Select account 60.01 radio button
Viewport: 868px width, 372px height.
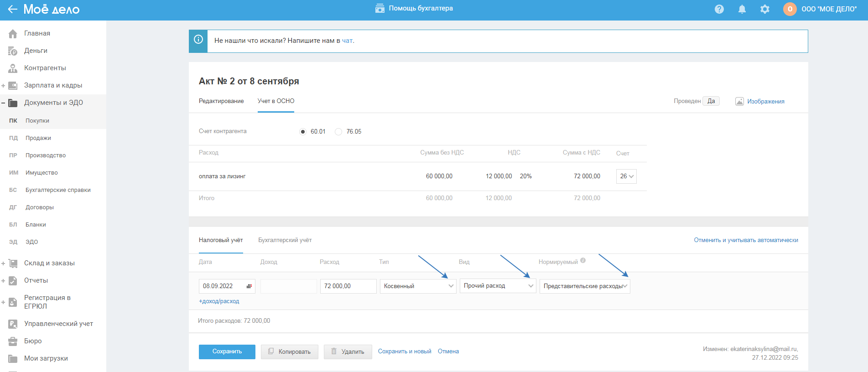tap(303, 132)
